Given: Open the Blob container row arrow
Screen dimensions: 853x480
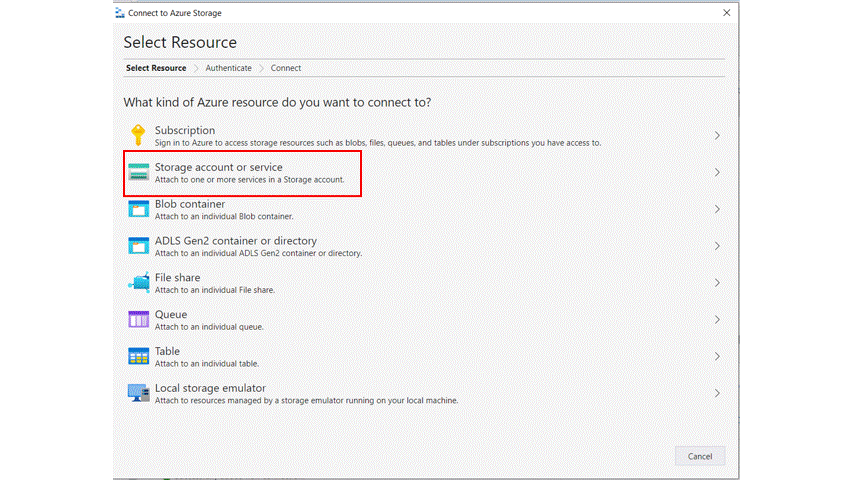Looking at the screenshot, I should (x=717, y=209).
